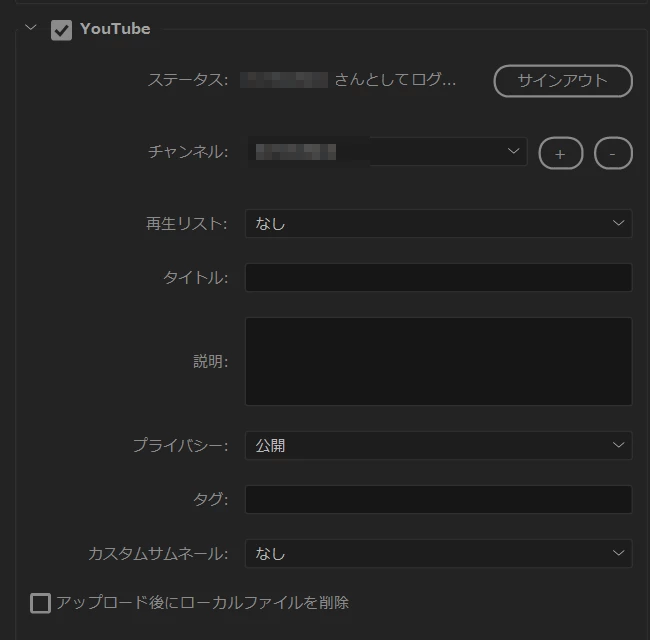
Task: Click the プライバシー: label
Action: (180, 446)
